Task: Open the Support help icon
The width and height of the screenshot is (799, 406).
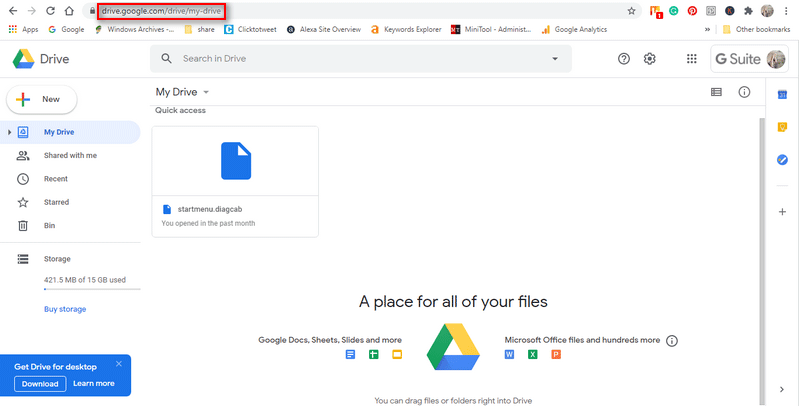Action: [624, 59]
